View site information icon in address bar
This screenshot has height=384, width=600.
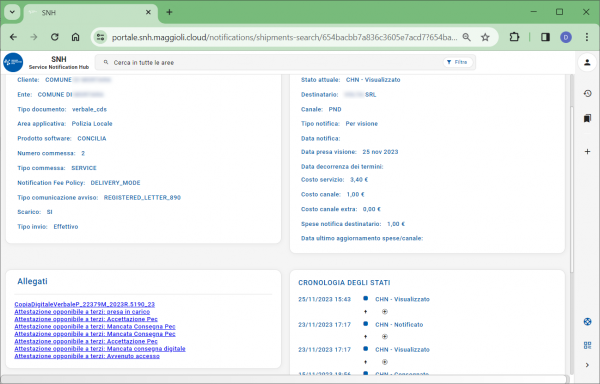click(101, 37)
